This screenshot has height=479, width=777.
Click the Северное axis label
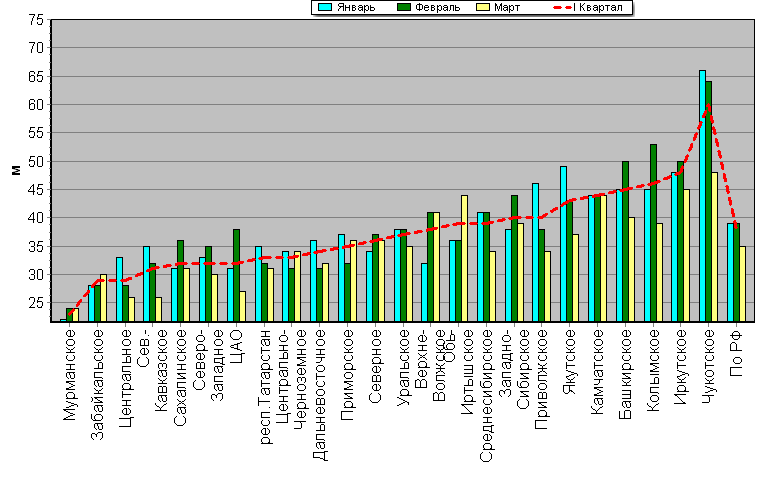pyautogui.click(x=376, y=366)
